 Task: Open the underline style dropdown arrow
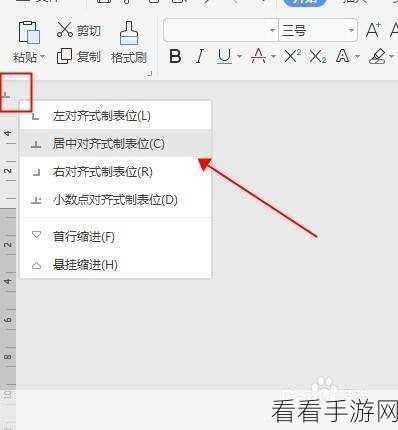tap(240, 56)
